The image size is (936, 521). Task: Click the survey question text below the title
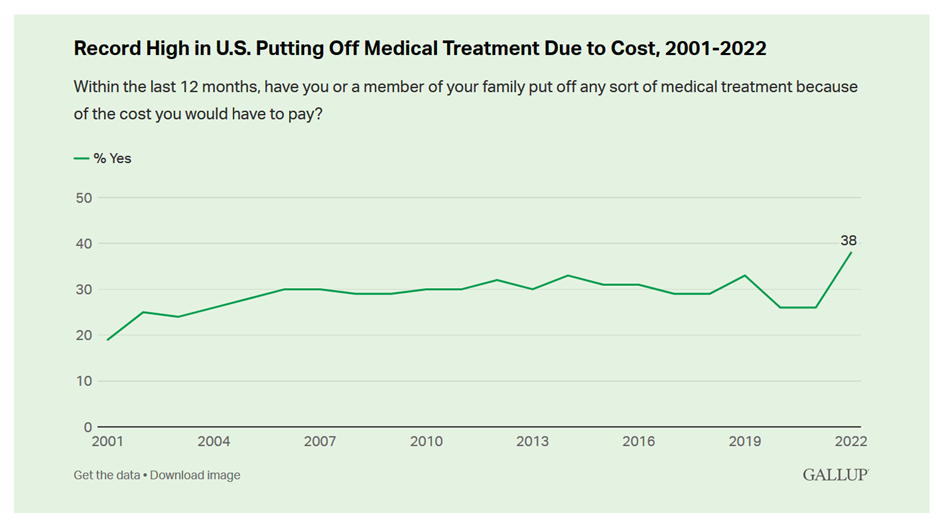pyautogui.click(x=465, y=98)
